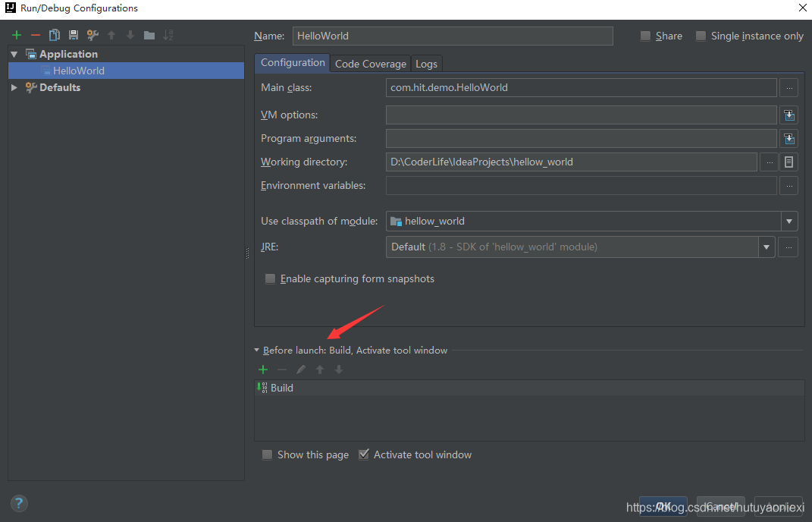This screenshot has height=522, width=812.
Task: Save the configuration with floppy icon
Action: click(74, 35)
